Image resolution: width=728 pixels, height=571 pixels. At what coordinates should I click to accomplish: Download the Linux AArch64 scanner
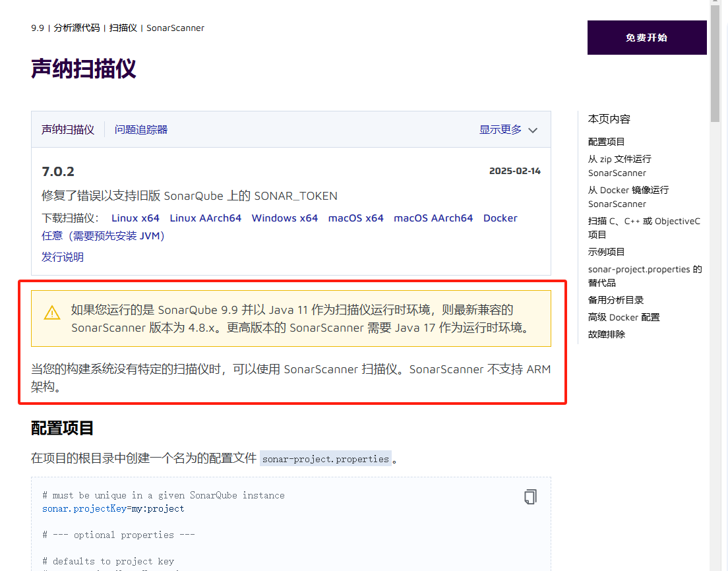(x=205, y=218)
